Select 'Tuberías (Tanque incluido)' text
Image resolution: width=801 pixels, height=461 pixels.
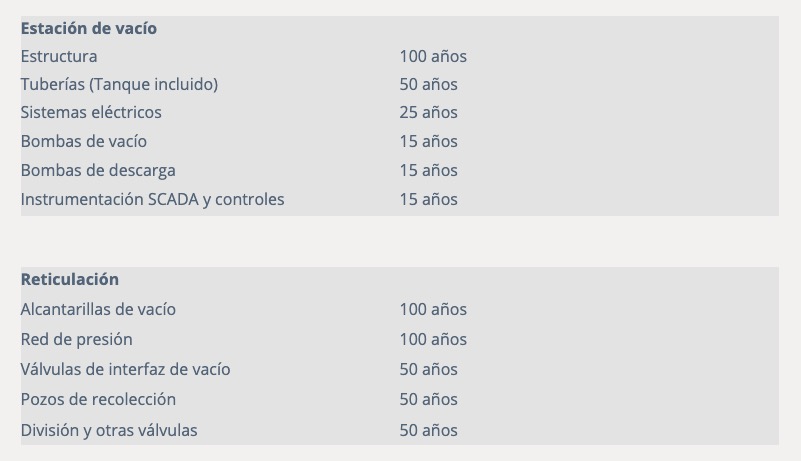click(119, 84)
